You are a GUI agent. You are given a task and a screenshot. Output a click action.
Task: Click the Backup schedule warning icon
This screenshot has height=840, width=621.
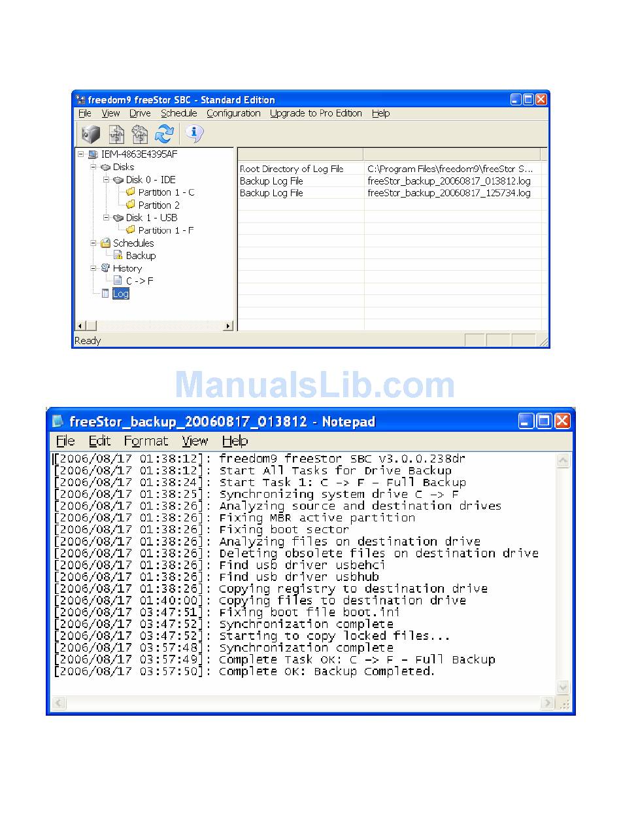click(x=118, y=255)
